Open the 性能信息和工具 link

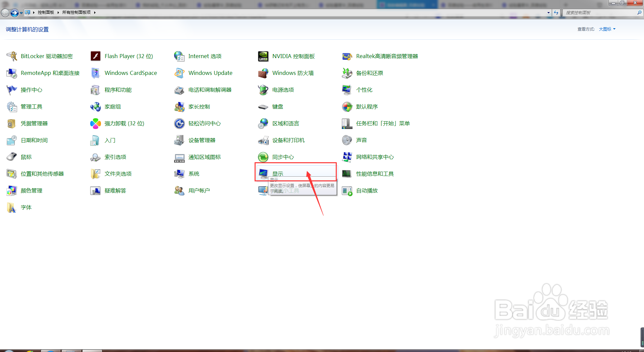click(375, 174)
